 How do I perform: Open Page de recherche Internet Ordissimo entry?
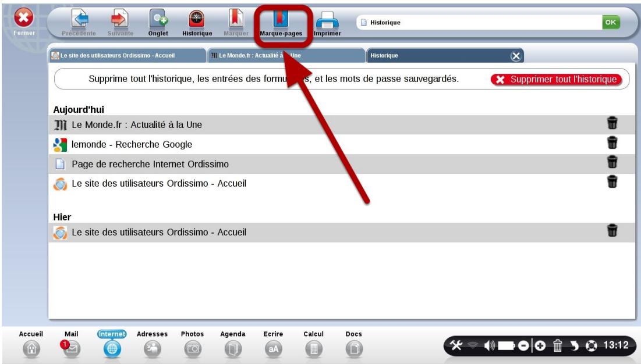(x=342, y=164)
